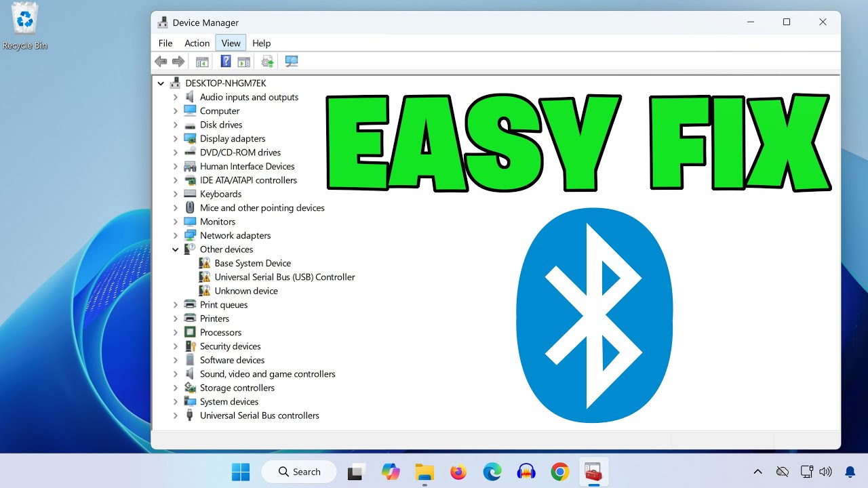Open the Help menu

pos(262,43)
